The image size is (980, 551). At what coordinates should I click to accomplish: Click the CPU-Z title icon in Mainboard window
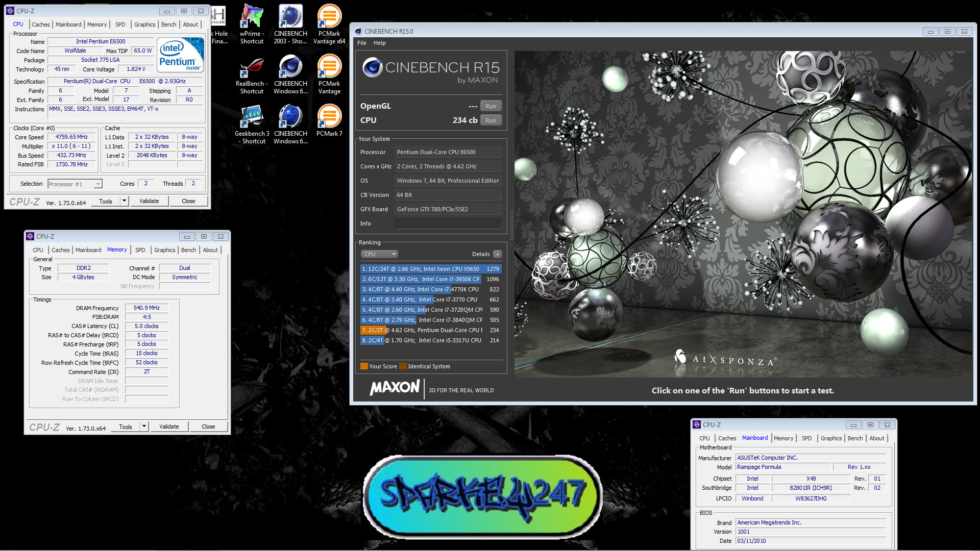697,424
